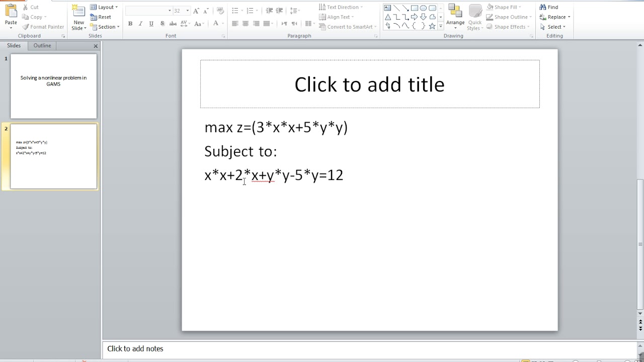Open the Select dropdown
The width and height of the screenshot is (644, 362).
[x=552, y=27]
